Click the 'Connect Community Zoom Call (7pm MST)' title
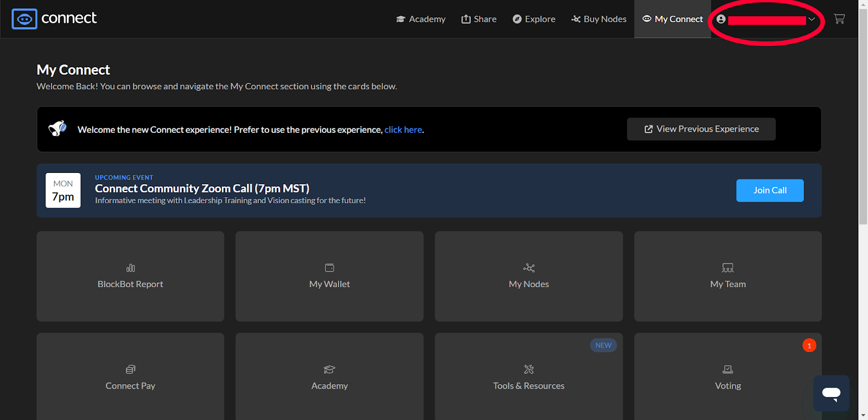This screenshot has width=868, height=420. point(202,188)
